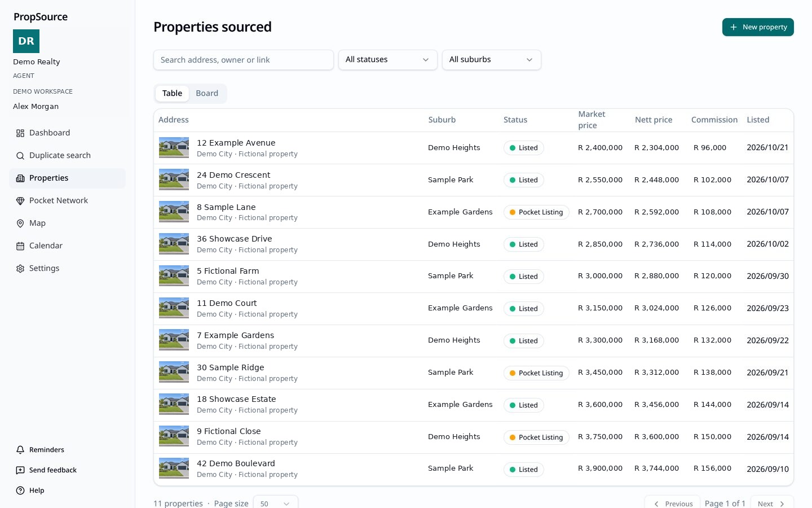Click the R 3,900,000 market price cell
812x508 pixels.
[601, 468]
